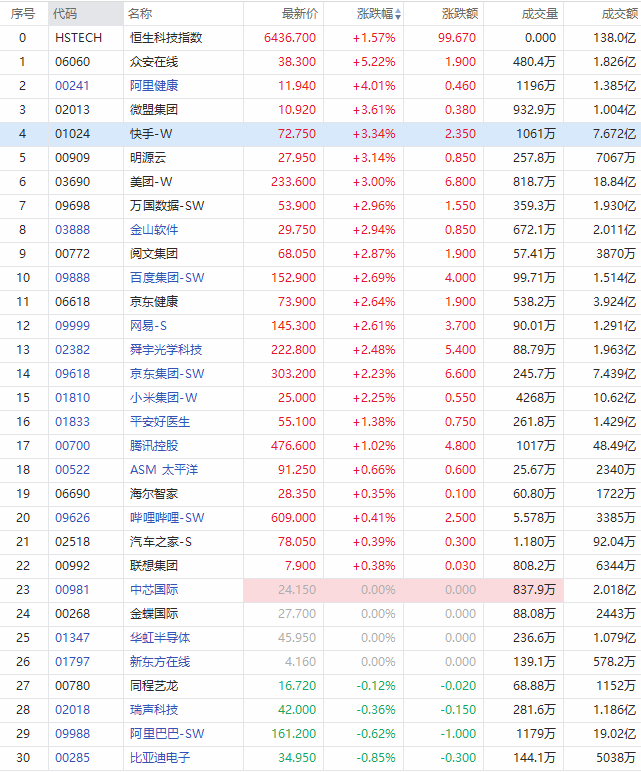Select the 金蝶国际 row name
The height and width of the screenshot is (772, 641).
tap(154, 613)
